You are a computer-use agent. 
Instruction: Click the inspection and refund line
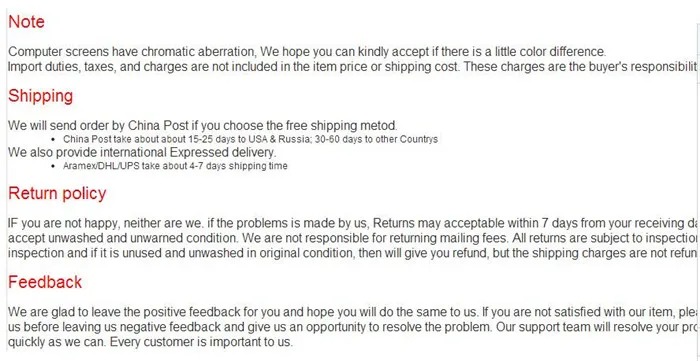(x=353, y=253)
